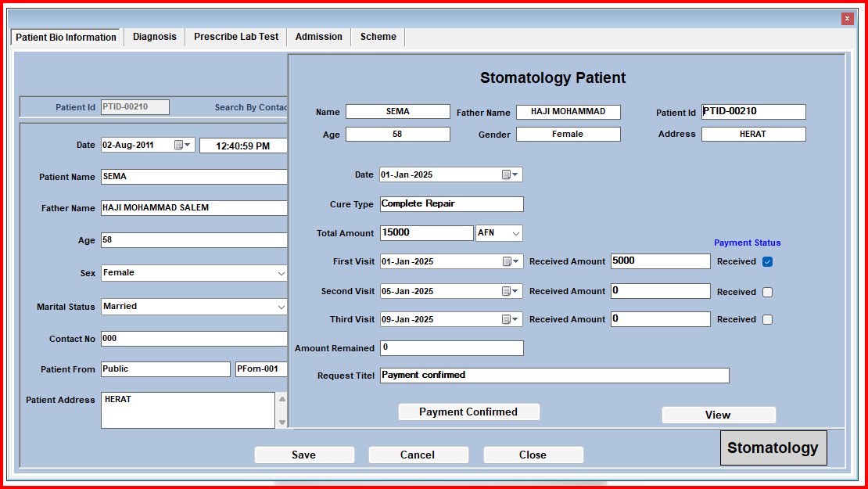Viewport: 868px width, 489px height.
Task: Click the PFom-001 code field
Action: [x=261, y=369]
